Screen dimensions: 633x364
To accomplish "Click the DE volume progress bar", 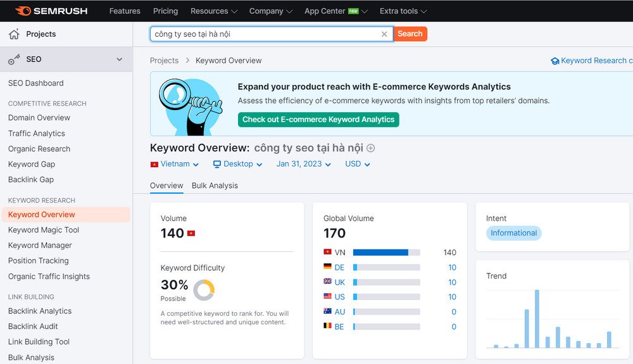I will (386, 268).
